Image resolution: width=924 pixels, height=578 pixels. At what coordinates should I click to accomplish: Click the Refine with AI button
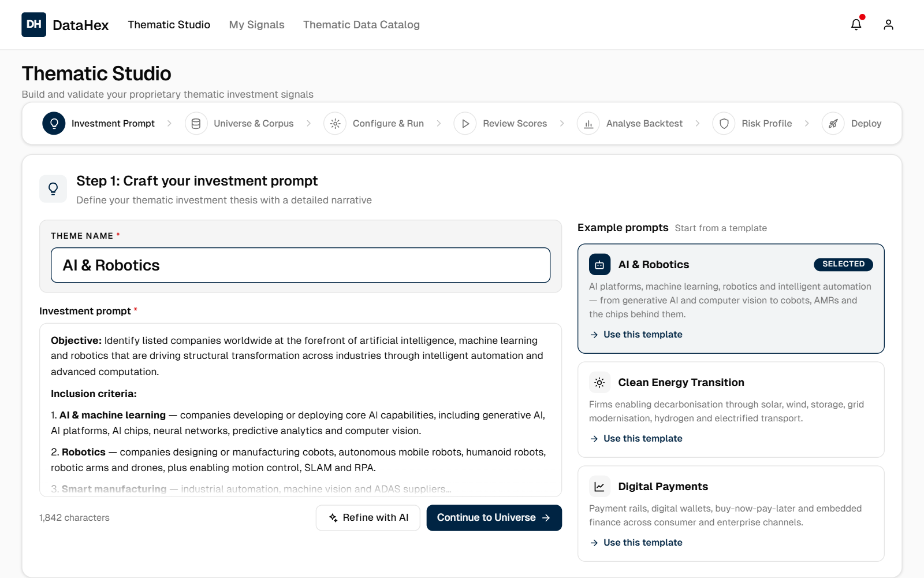368,518
